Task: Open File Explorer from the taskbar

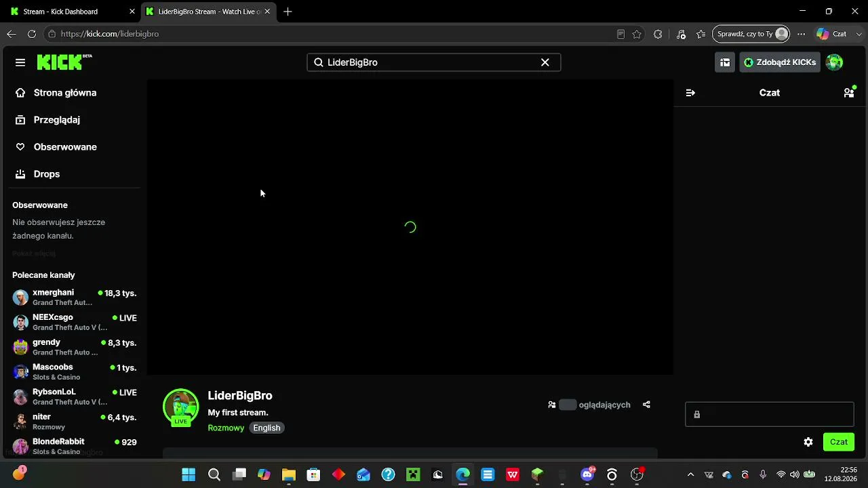Action: point(289,474)
